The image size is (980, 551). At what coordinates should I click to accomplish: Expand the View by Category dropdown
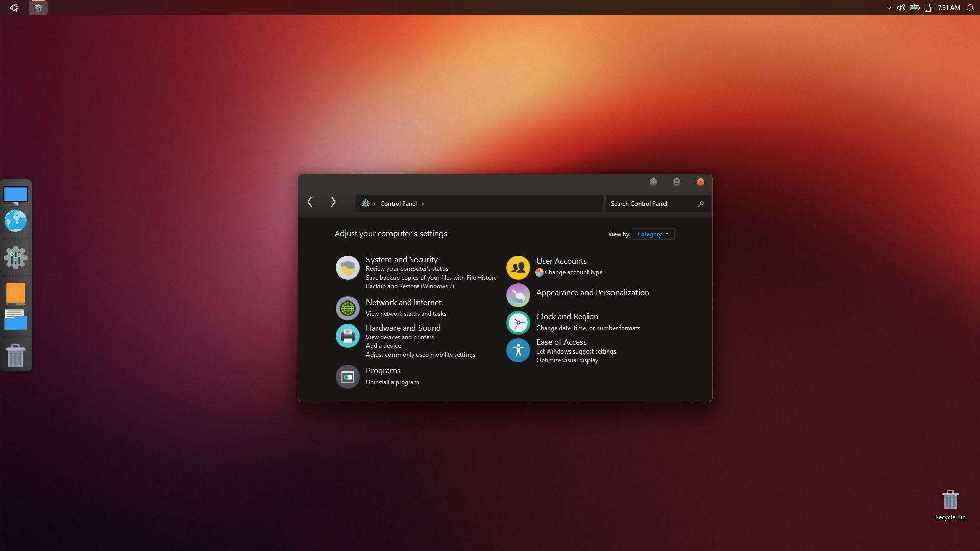tap(653, 234)
